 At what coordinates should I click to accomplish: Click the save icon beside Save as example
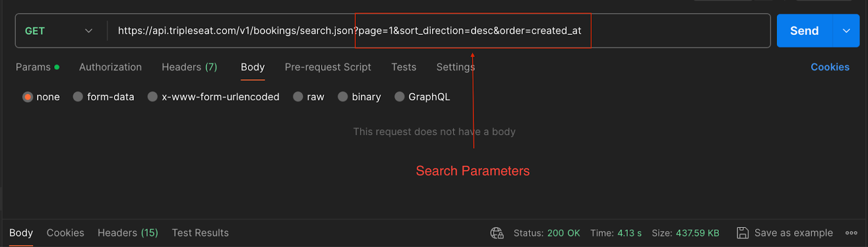742,233
